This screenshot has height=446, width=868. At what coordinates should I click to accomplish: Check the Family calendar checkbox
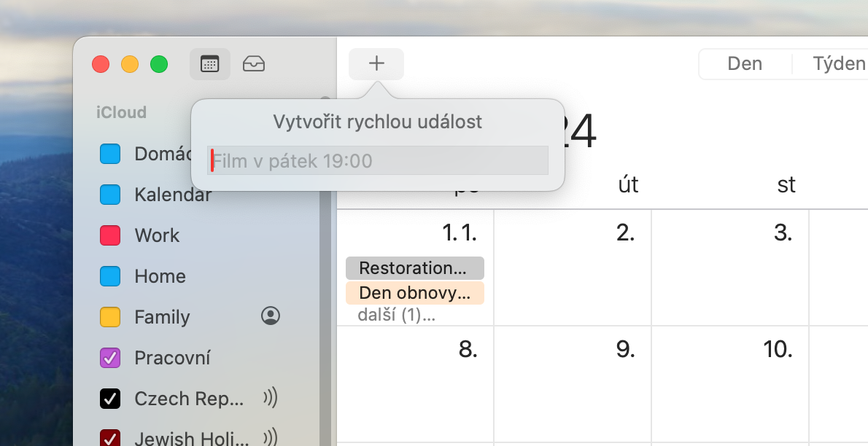click(110, 317)
